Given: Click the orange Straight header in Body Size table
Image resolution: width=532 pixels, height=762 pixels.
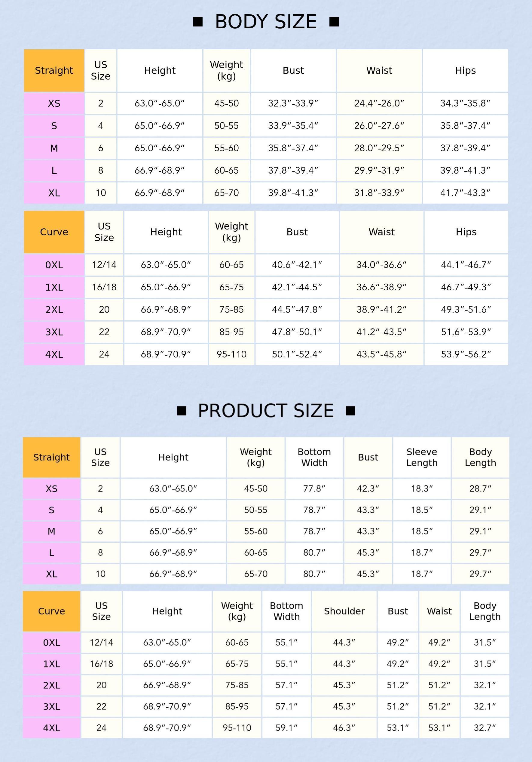Looking at the screenshot, I should (x=54, y=70).
